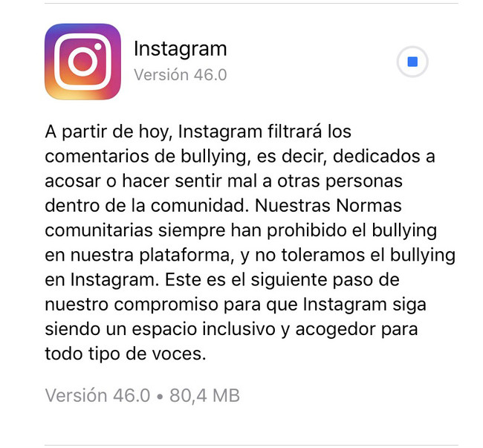
Task: Stop the Instagram update download
Action: coord(412,62)
